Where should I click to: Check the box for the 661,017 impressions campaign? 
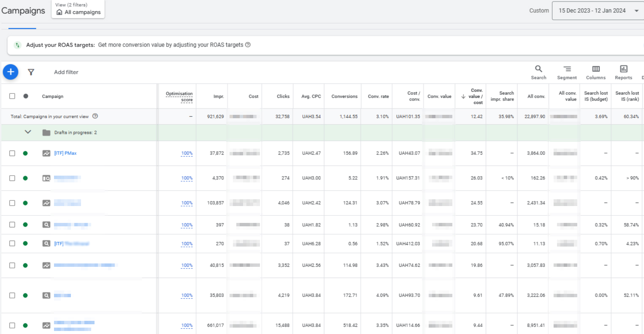[12, 325]
